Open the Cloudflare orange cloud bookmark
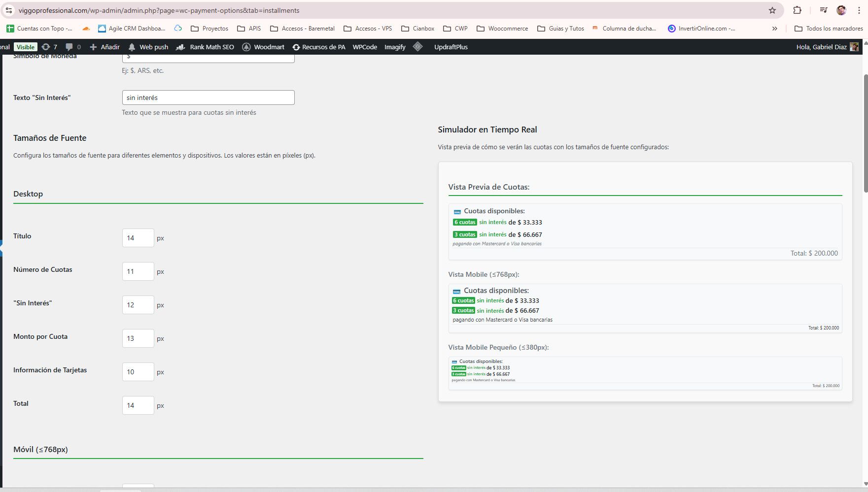The height and width of the screenshot is (492, 868). (86, 29)
